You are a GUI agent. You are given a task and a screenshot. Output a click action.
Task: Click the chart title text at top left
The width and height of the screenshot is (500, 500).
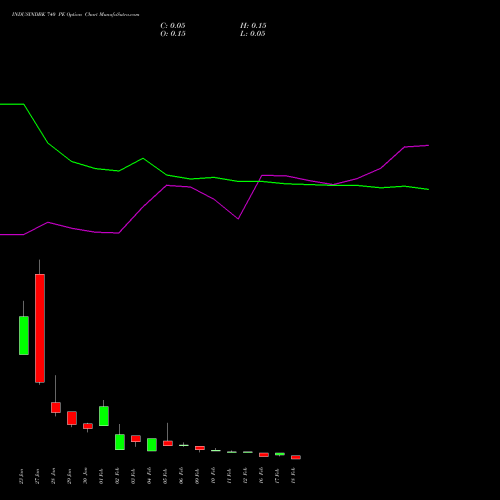[x=75, y=15]
